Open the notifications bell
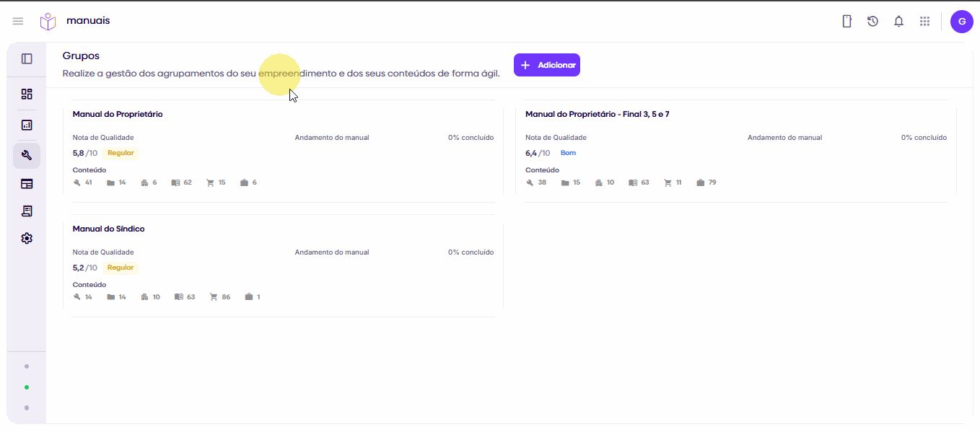The width and height of the screenshot is (980, 432). point(898,22)
